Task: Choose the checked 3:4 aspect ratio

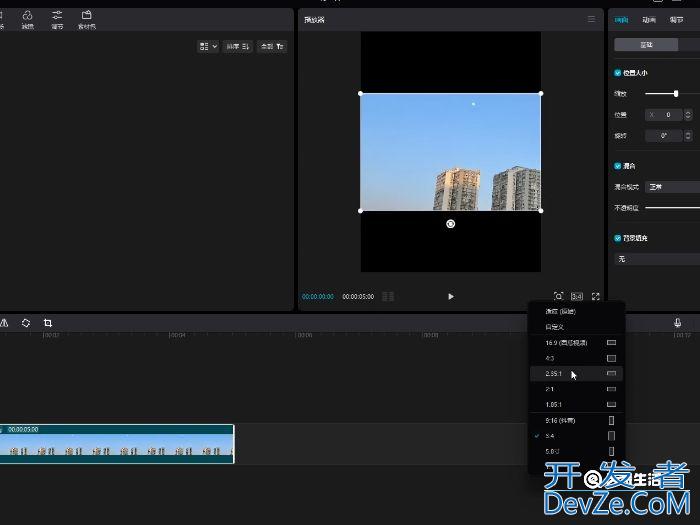Action: [576, 436]
